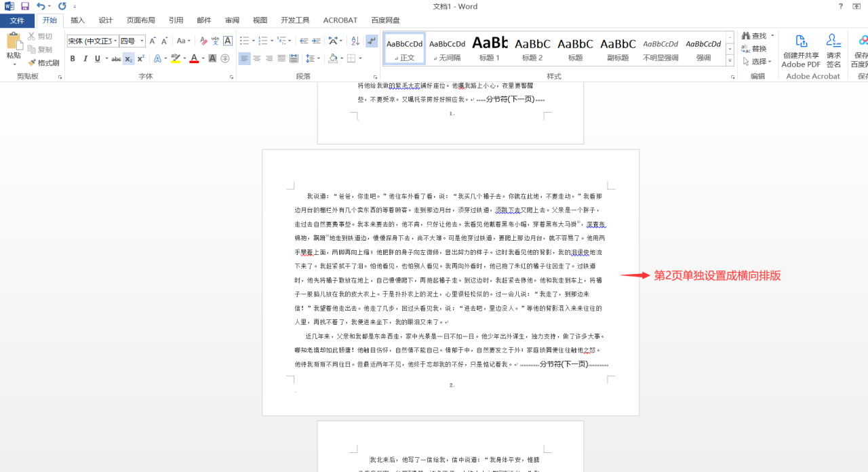Screen dimensions: 868x472
Task: Open Create and Share Adobe PDF
Action: point(801,50)
